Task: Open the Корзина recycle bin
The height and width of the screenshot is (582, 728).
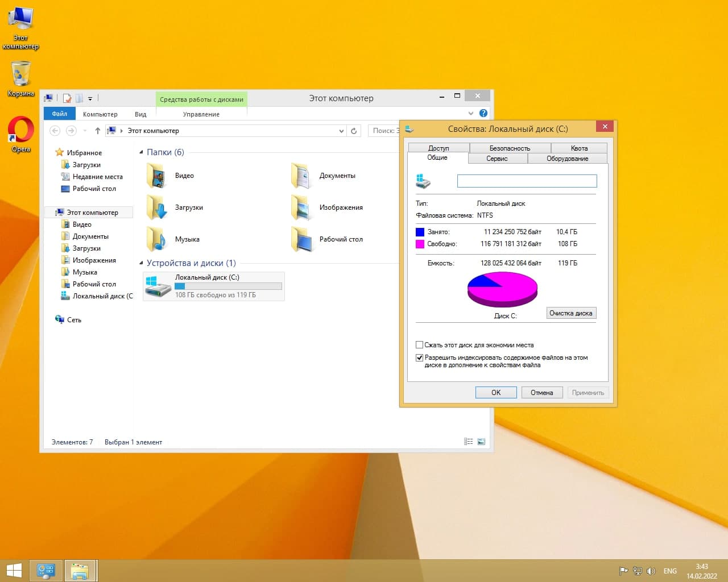Action: coord(21,75)
